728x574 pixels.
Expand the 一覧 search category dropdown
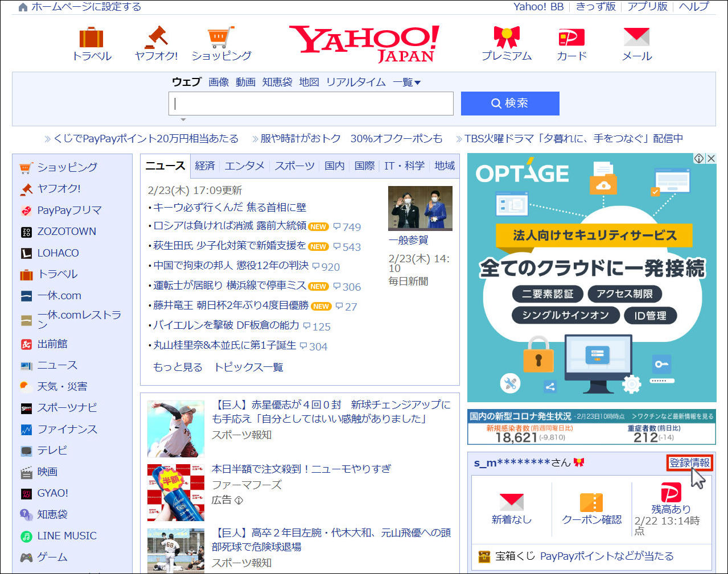pos(407,82)
